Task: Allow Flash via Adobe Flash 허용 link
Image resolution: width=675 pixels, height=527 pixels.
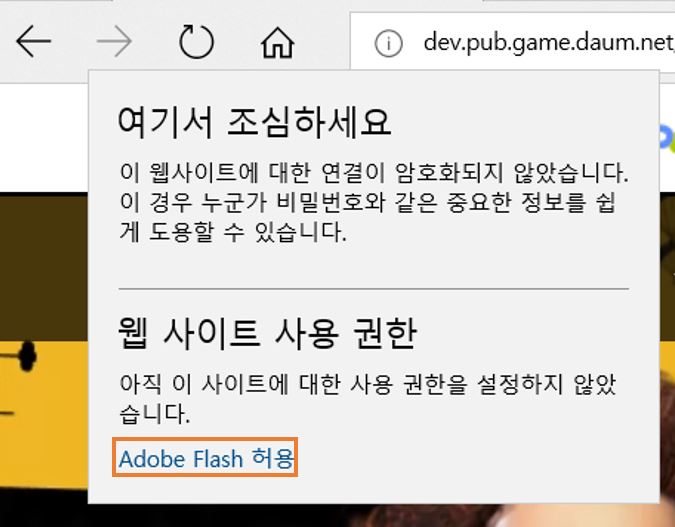Action: 205,457
